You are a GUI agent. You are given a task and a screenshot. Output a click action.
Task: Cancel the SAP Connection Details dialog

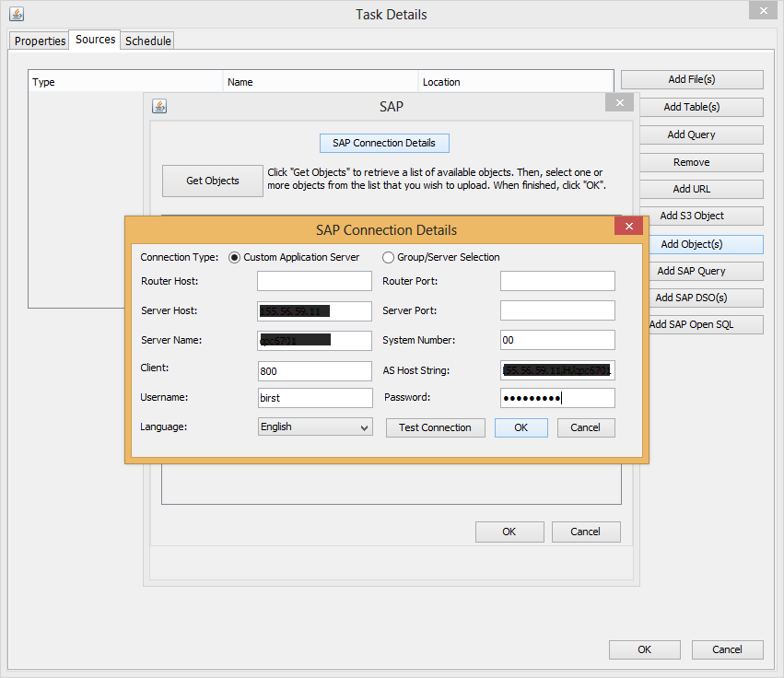(x=586, y=428)
